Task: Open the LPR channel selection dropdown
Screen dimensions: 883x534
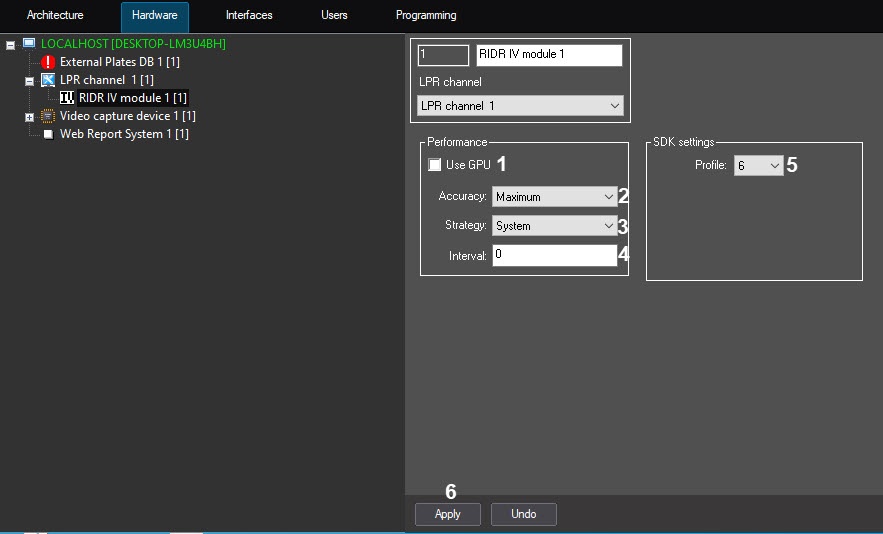Action: click(519, 106)
